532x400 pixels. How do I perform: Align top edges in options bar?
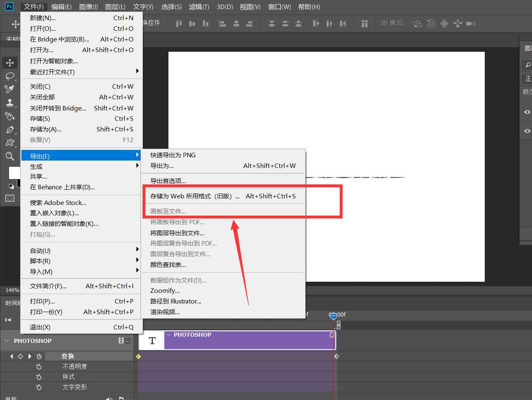pyautogui.click(x=179, y=23)
